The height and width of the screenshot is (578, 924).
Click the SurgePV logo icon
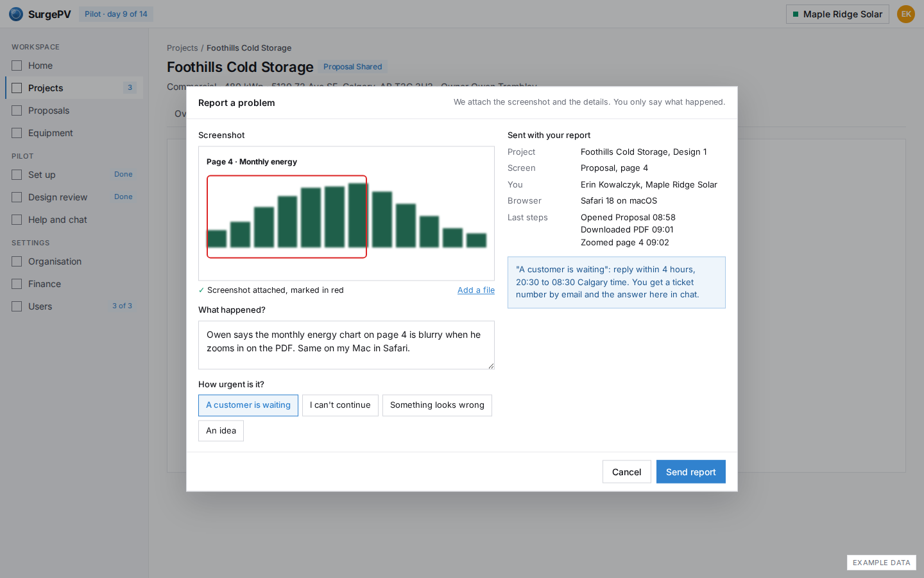click(16, 14)
